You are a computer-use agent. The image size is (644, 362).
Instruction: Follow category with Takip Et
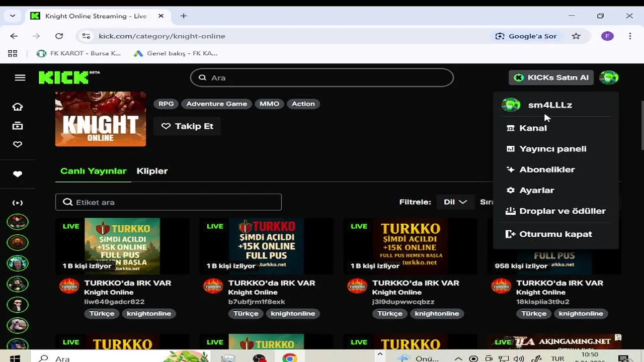tap(187, 126)
